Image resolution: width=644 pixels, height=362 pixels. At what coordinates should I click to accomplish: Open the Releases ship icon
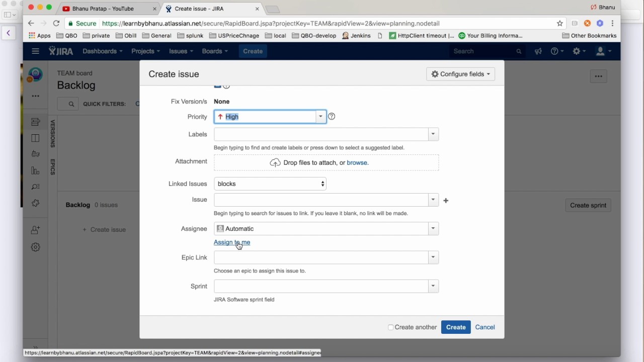point(35,154)
